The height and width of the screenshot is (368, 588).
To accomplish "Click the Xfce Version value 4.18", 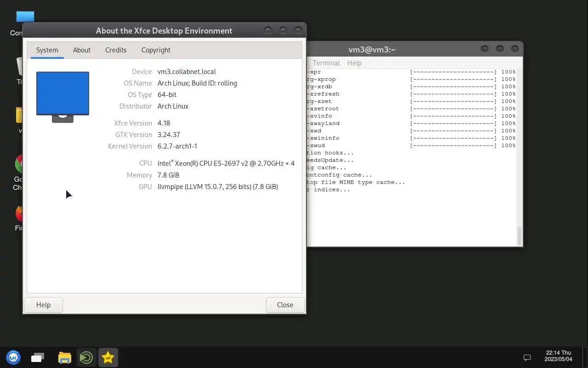I will click(x=164, y=123).
